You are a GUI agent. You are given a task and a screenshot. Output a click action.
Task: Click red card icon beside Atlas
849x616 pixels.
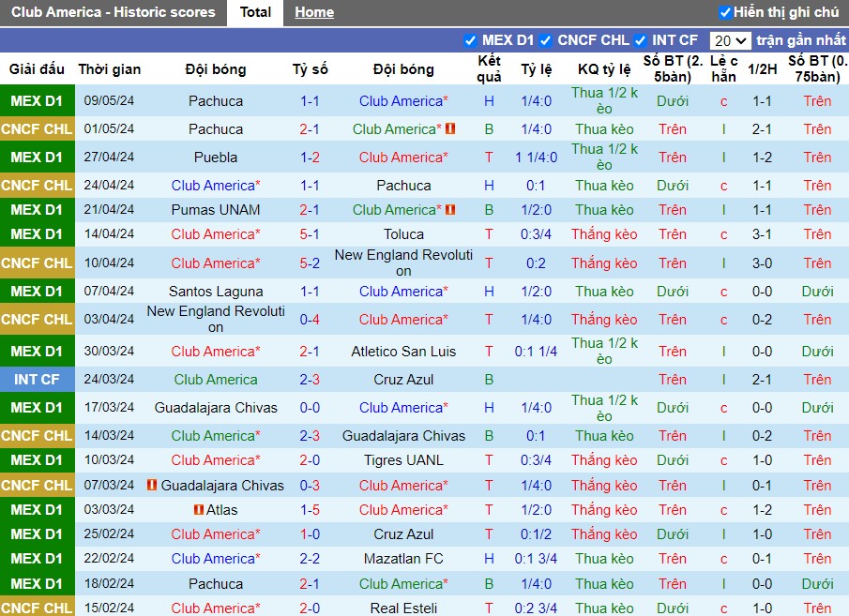[x=199, y=509]
